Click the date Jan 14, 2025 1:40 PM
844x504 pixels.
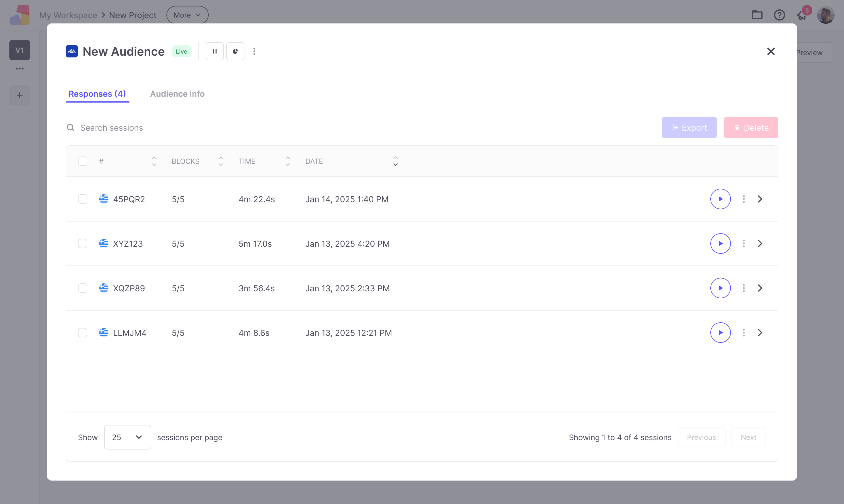347,199
